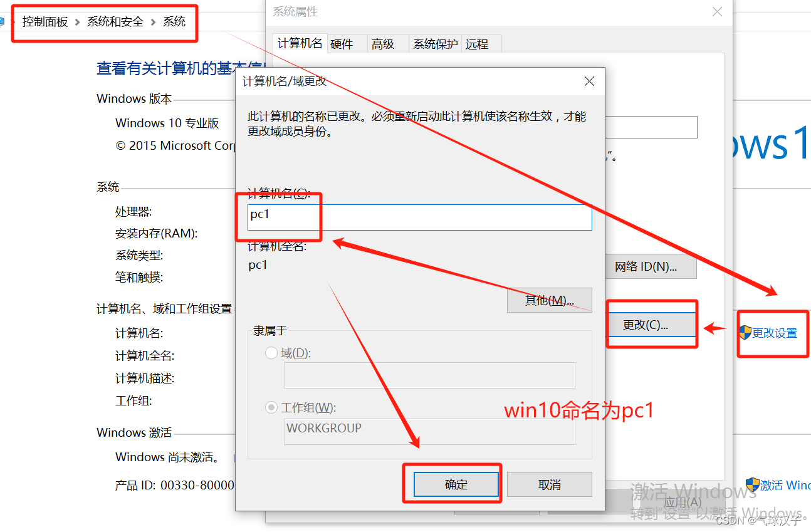The width and height of the screenshot is (811, 532).
Task: Go to 控制面板 in the breadcrumb
Action: pyautogui.click(x=45, y=22)
